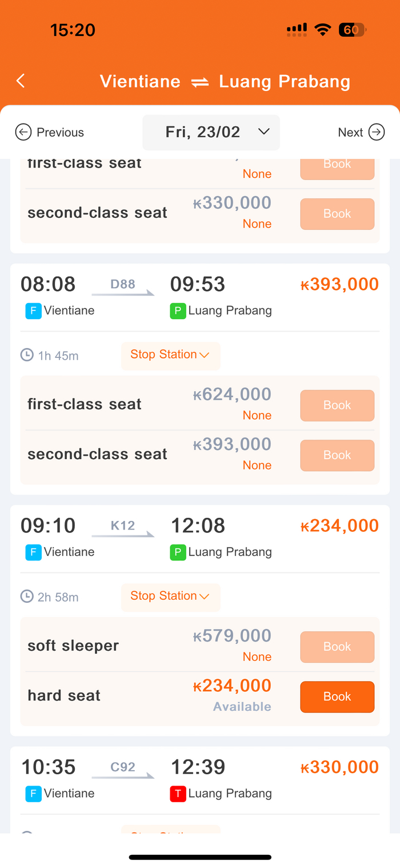This screenshot has width=400, height=868.
Task: Expand Stop Station for train K12
Action: pos(170,596)
